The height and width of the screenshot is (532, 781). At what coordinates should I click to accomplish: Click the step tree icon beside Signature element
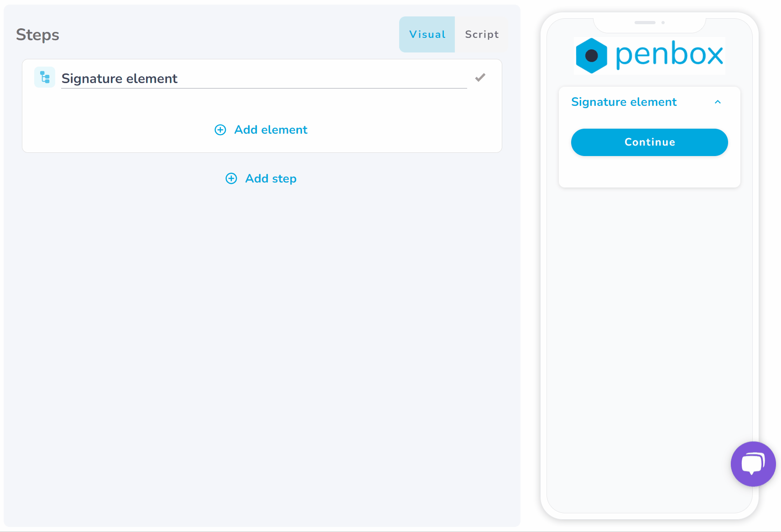point(45,78)
